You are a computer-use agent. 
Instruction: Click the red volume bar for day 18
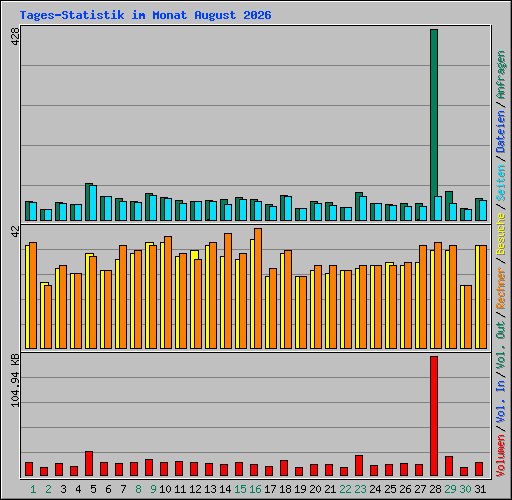click(284, 468)
